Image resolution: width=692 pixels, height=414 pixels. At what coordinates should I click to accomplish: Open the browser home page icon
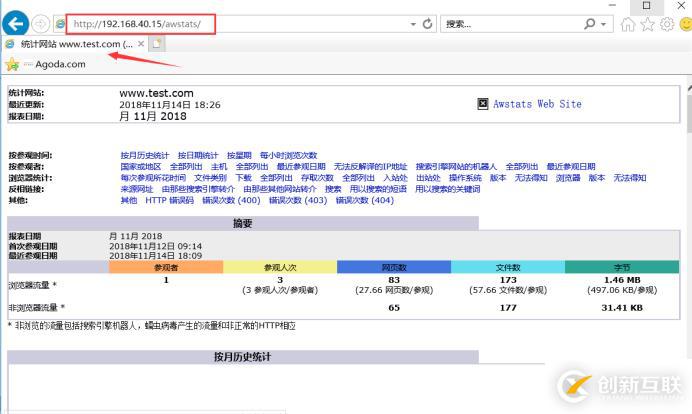coord(628,23)
